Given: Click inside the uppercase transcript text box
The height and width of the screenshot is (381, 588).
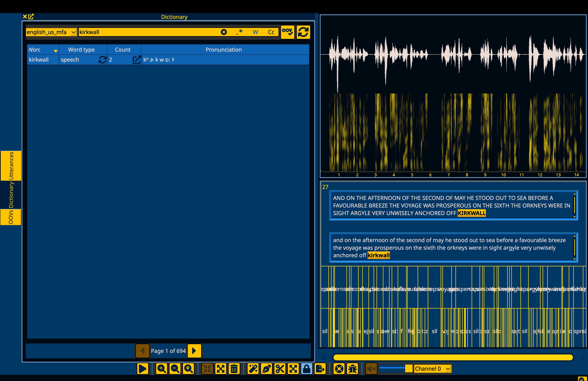Looking at the screenshot, I should [x=453, y=205].
